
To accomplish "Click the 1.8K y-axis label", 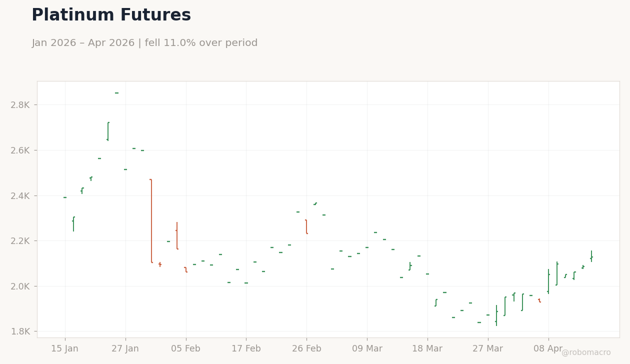I will pos(20,331).
